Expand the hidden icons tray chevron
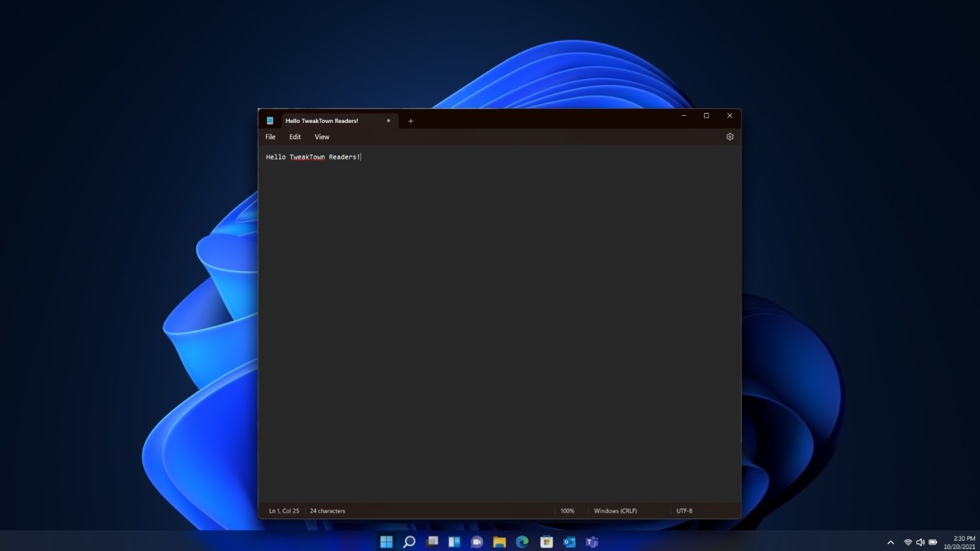This screenshot has height=551, width=980. 890,541
